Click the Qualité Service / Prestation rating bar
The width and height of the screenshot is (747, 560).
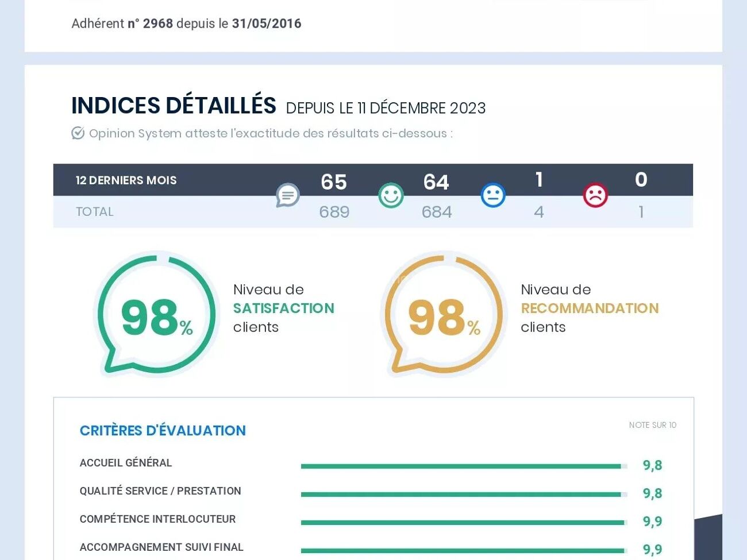click(463, 495)
